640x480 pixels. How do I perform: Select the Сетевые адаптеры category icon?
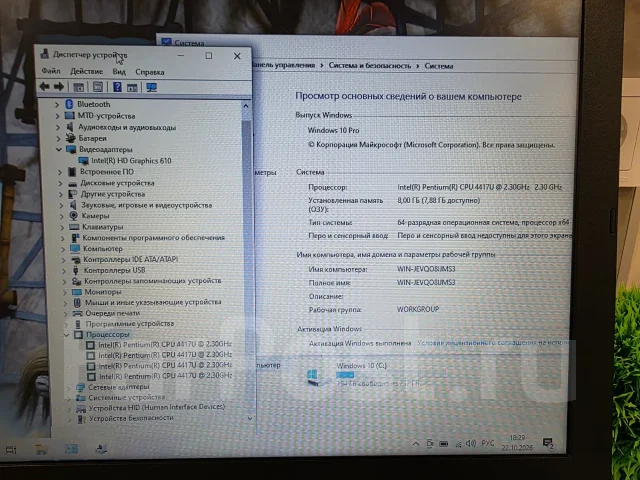(80, 387)
